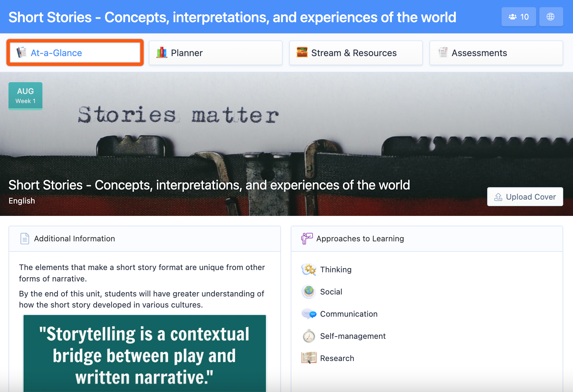Go to Stream & Resources tab
The height and width of the screenshot is (392, 573).
[356, 53]
